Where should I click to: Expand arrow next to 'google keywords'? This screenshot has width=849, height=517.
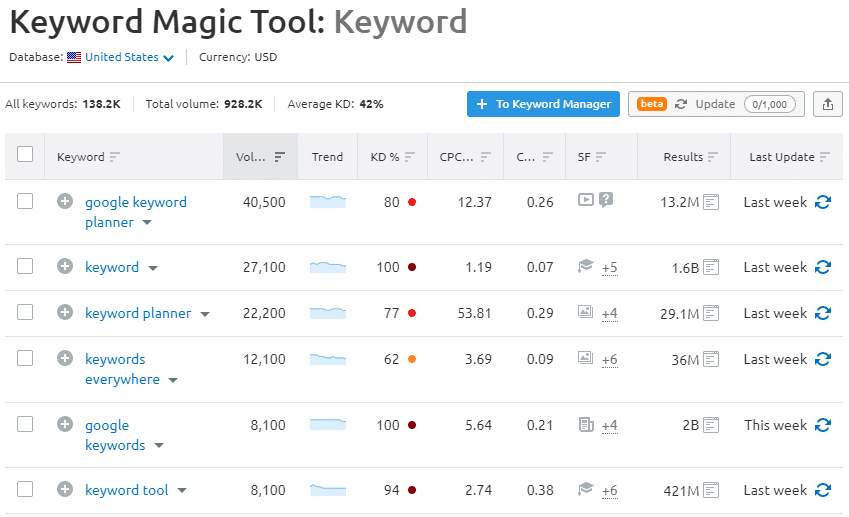point(159,446)
